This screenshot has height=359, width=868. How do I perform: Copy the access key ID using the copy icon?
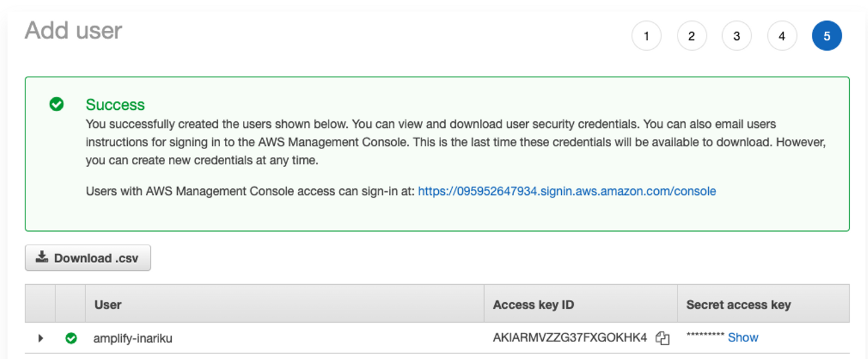pos(662,338)
